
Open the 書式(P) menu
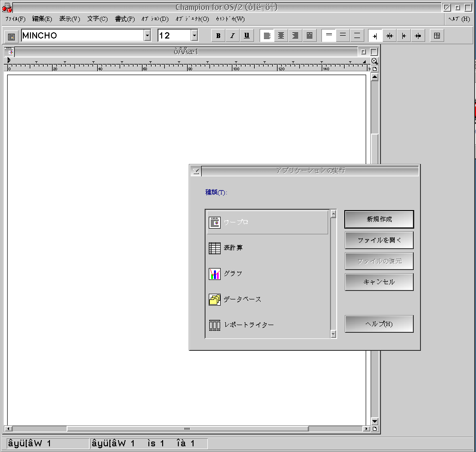[x=125, y=19]
